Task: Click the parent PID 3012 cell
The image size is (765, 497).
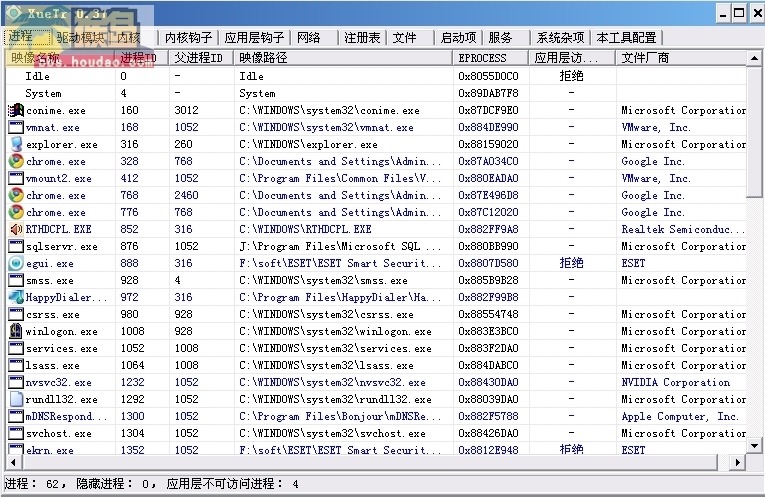Action: 186,110
